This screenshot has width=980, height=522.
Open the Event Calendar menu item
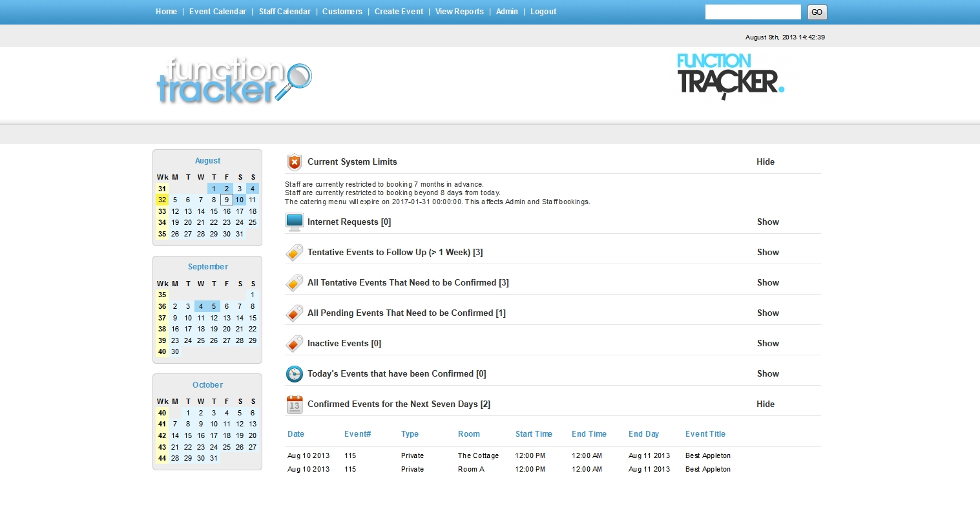(218, 12)
